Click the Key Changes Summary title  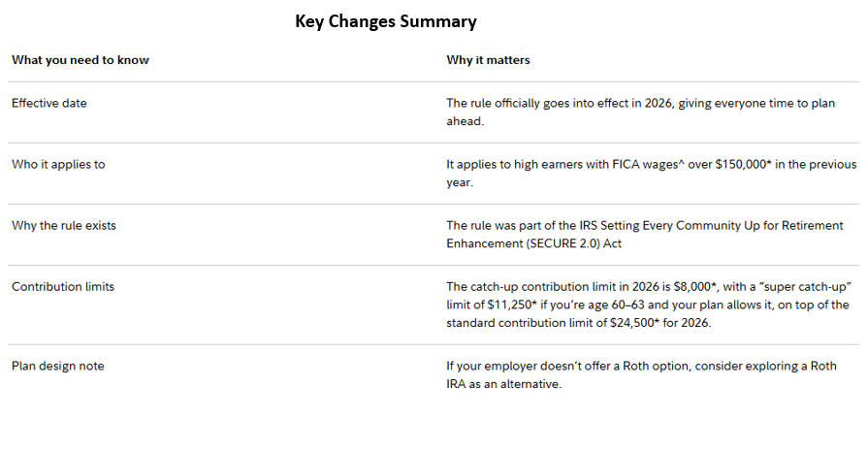point(385,21)
